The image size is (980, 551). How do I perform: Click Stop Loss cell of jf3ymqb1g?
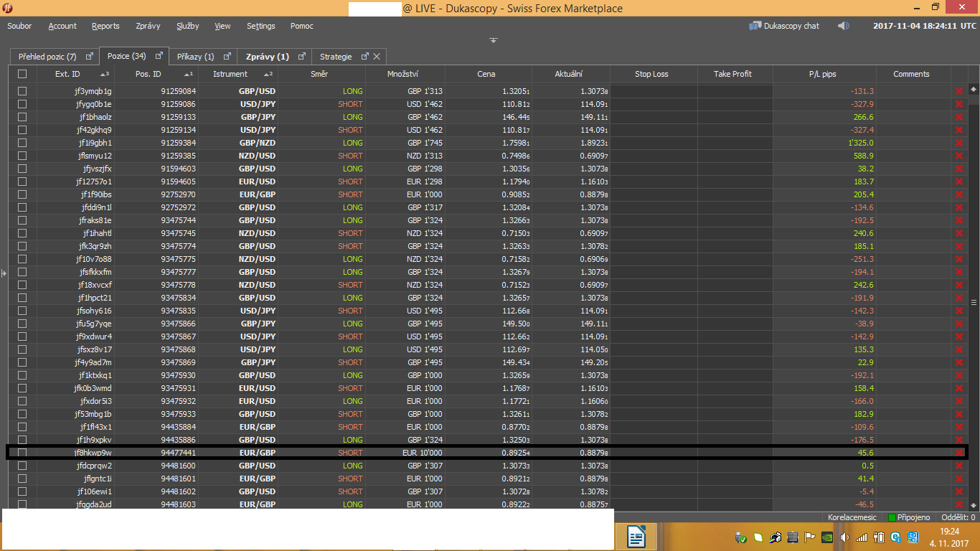click(654, 91)
